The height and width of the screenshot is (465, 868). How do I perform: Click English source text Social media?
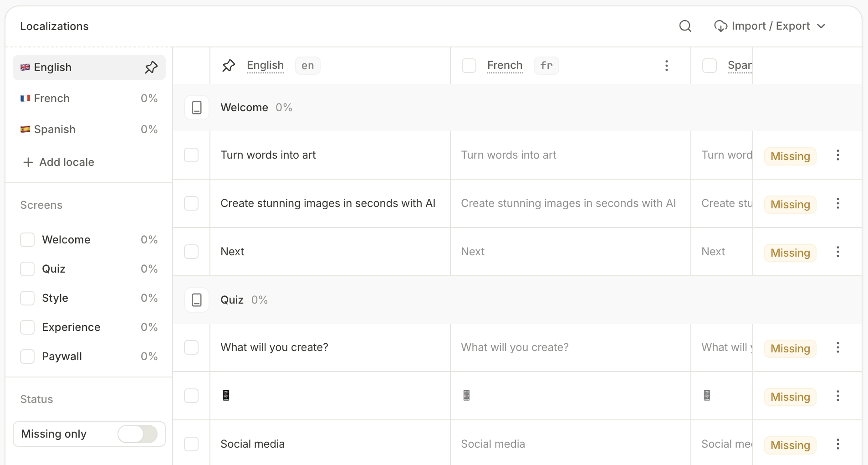[x=253, y=444]
